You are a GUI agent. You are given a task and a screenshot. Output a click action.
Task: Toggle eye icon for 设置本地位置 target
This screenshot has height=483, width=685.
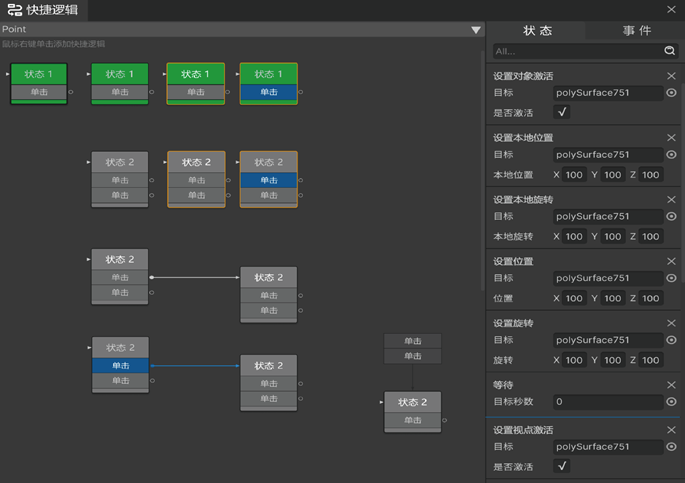[x=671, y=155]
